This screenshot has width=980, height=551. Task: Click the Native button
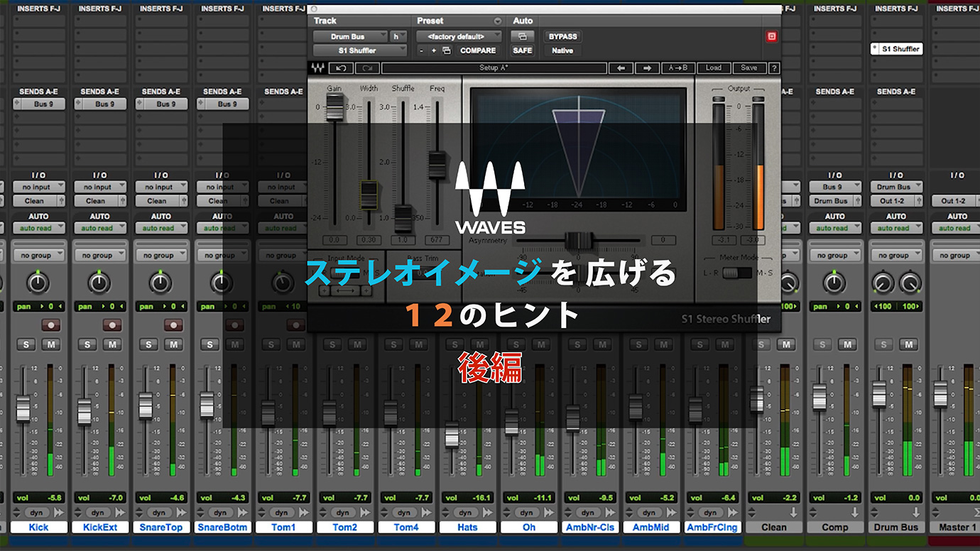562,50
